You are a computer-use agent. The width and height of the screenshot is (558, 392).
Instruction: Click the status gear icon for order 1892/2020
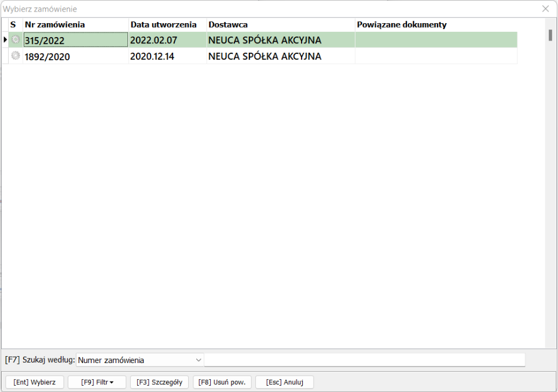tap(15, 56)
